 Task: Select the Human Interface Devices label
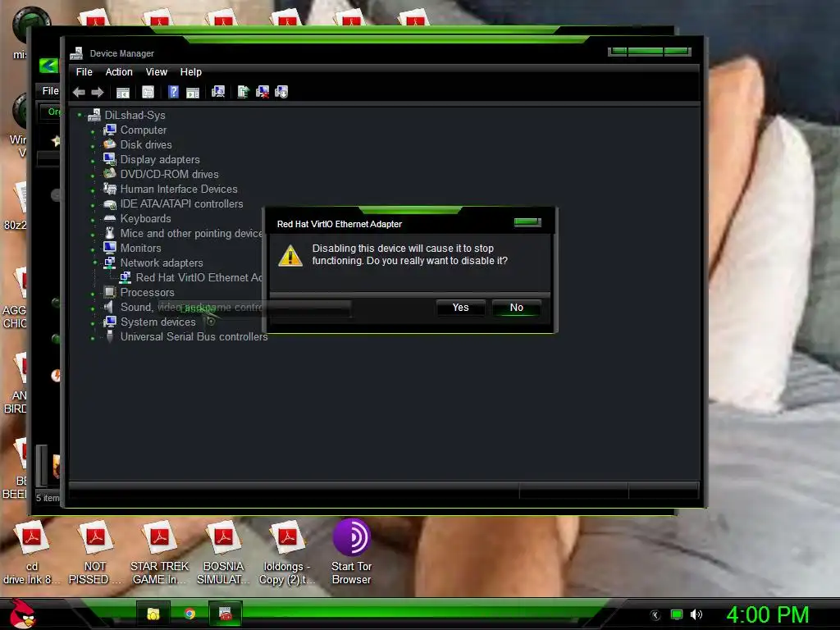pyautogui.click(x=179, y=189)
